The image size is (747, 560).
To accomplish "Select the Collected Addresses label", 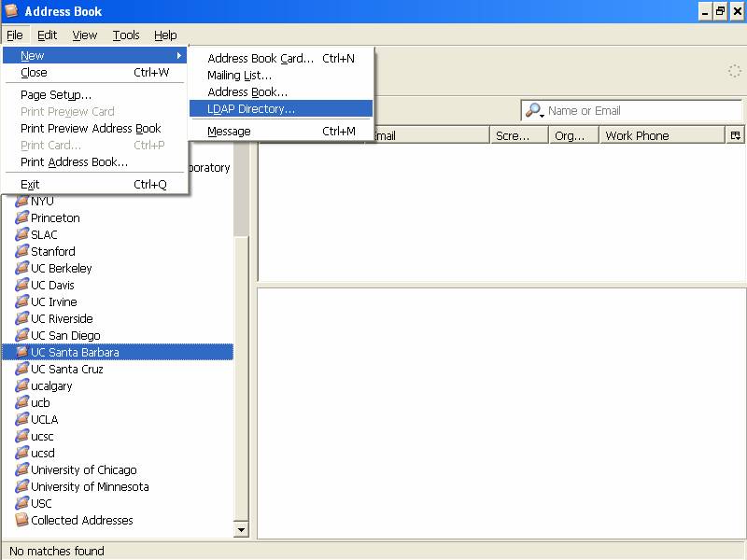I will click(x=82, y=520).
